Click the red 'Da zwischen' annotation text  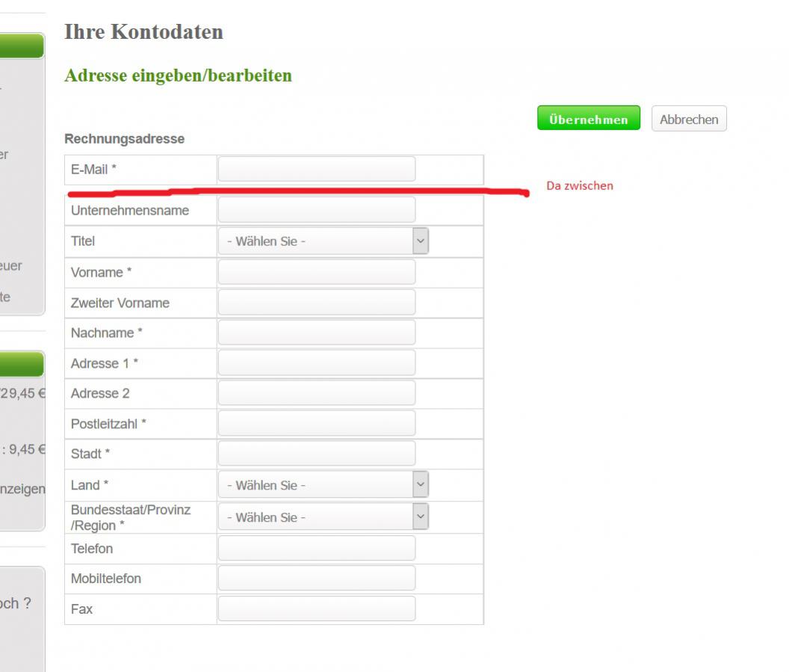[x=580, y=186]
